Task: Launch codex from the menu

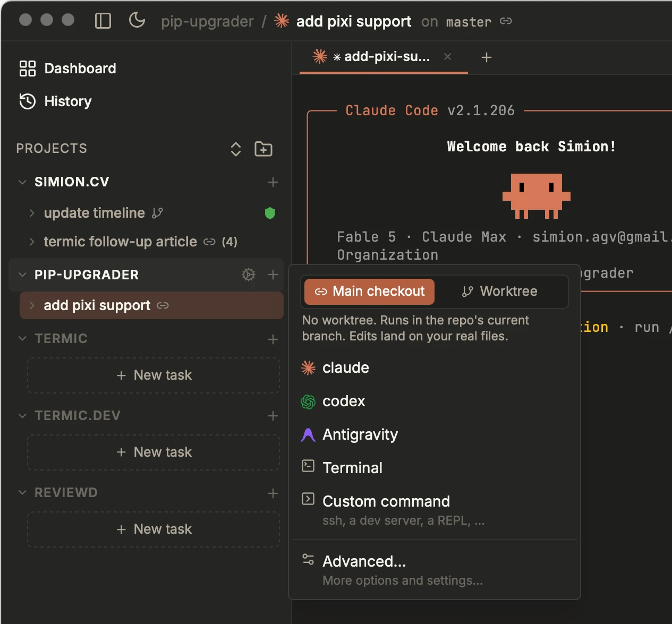Action: coord(434,401)
